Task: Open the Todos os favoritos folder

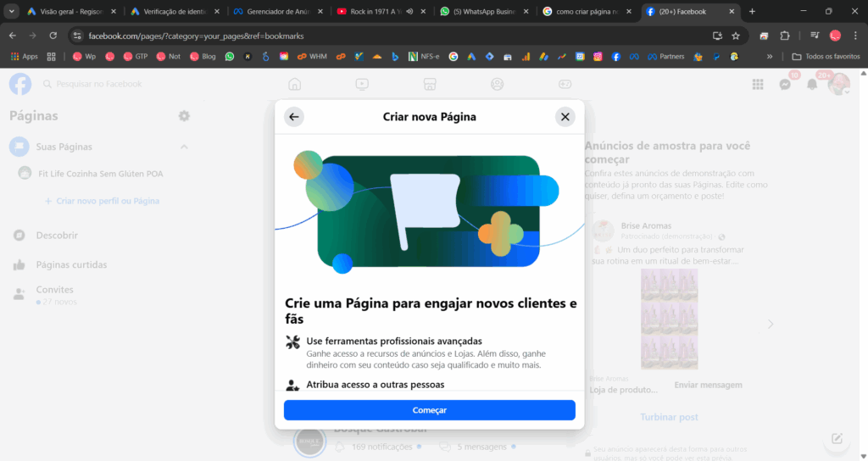Action: click(x=826, y=57)
